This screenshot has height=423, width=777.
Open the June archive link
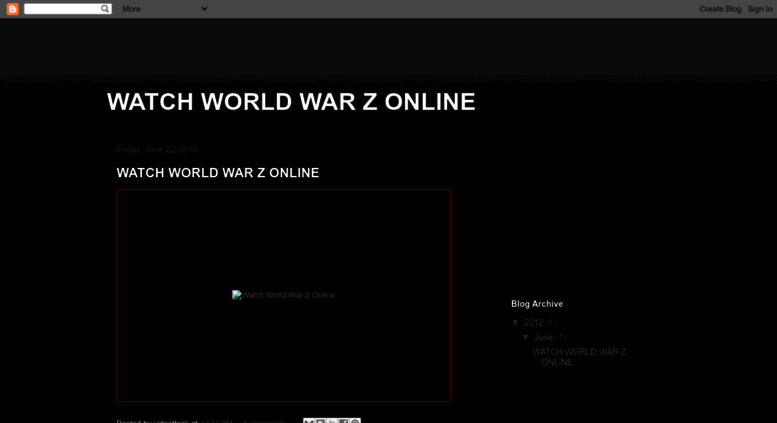[543, 337]
